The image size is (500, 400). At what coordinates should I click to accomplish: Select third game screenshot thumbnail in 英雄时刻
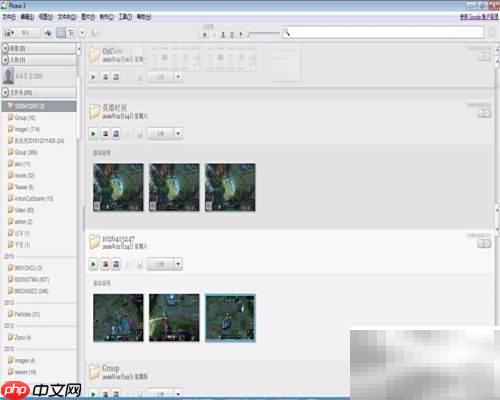[x=230, y=187]
